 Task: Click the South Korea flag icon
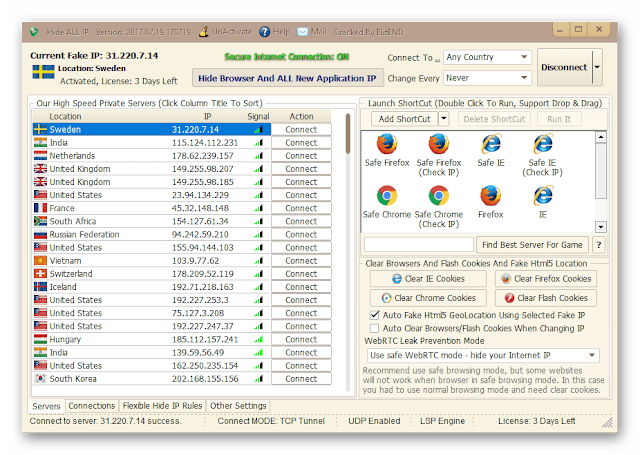click(x=40, y=378)
